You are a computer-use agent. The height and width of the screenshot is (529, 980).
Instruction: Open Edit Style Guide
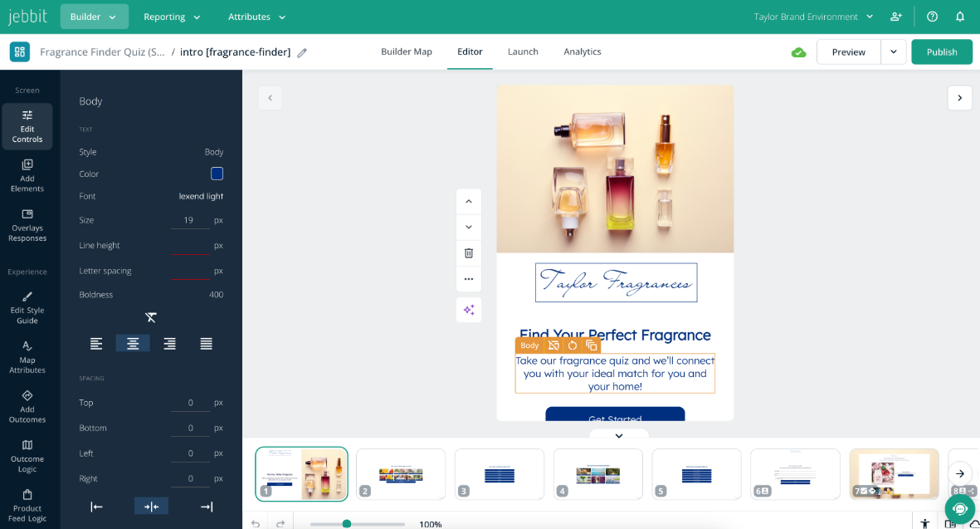tap(27, 307)
